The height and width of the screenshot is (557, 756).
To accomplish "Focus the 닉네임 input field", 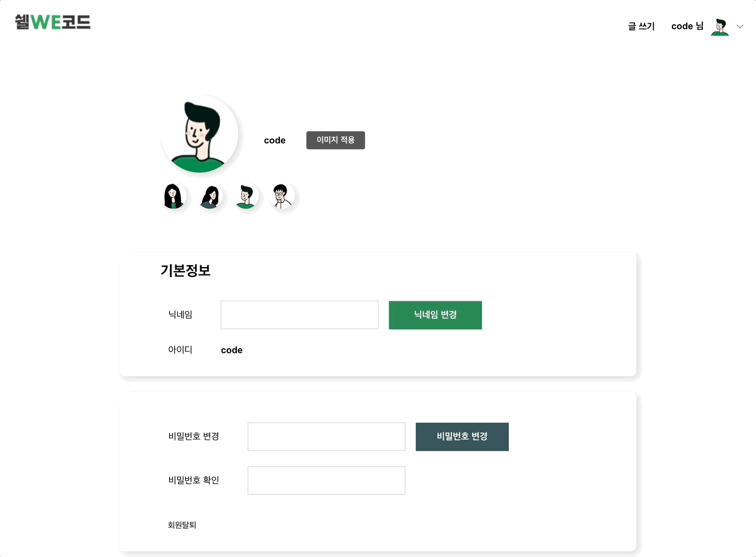I will [299, 315].
